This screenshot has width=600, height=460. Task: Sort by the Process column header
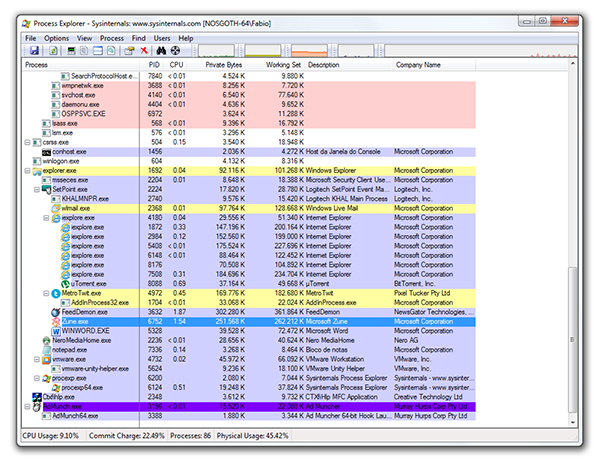coord(80,65)
